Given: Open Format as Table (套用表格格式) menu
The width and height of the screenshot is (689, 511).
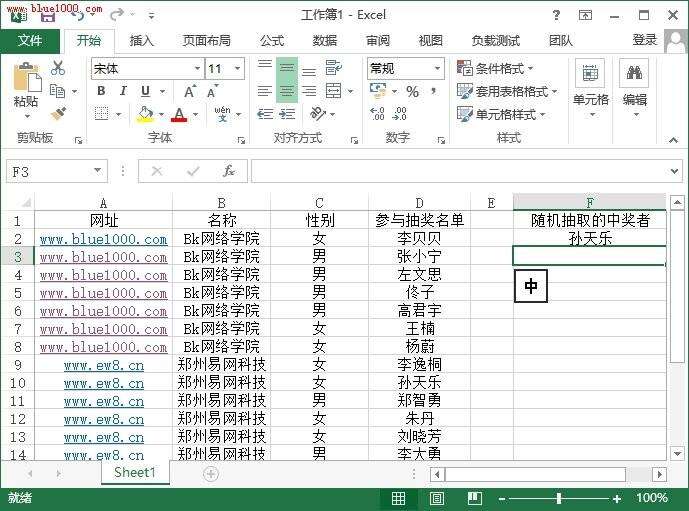Looking at the screenshot, I should click(x=507, y=91).
